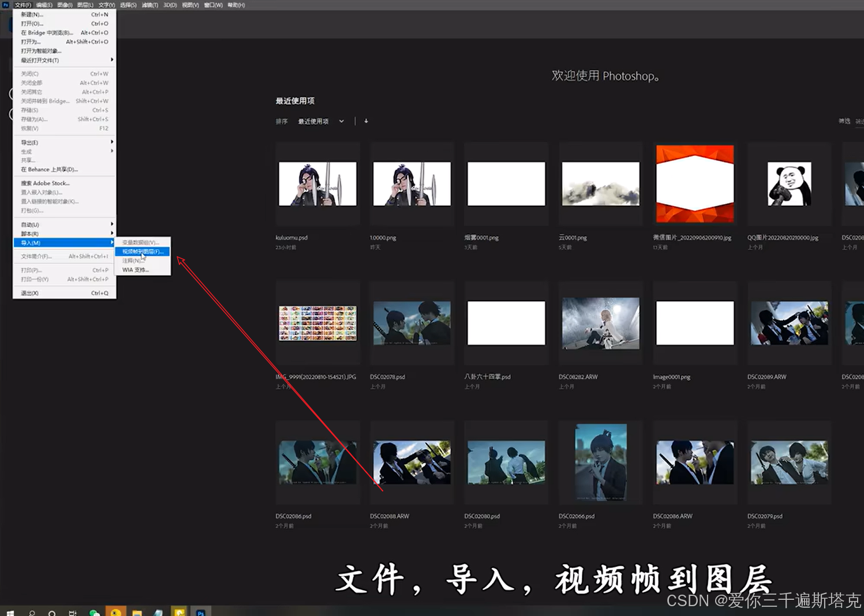Open the 选择(S) menu
Image resolution: width=864 pixels, height=616 pixels.
128,5
